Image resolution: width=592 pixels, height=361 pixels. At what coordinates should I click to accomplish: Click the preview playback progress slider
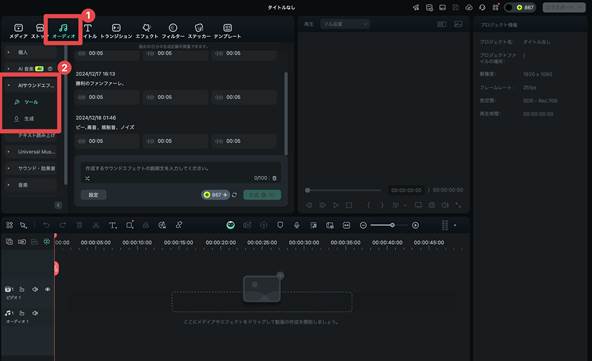[344, 190]
